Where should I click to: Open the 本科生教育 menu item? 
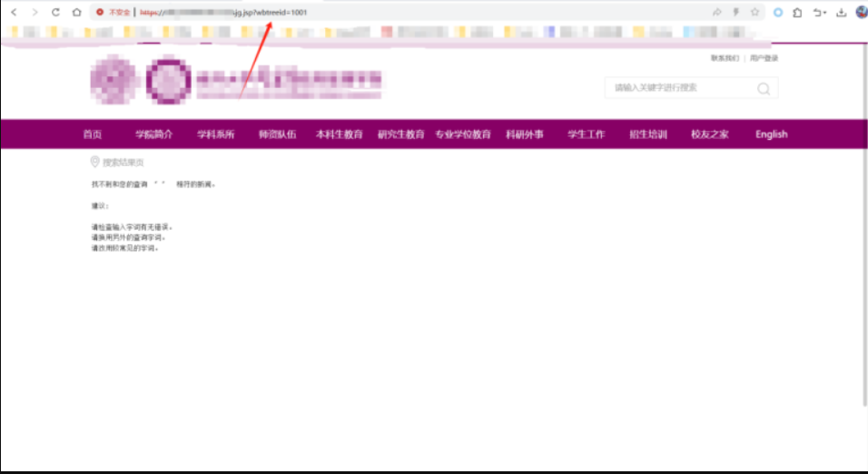pos(340,134)
